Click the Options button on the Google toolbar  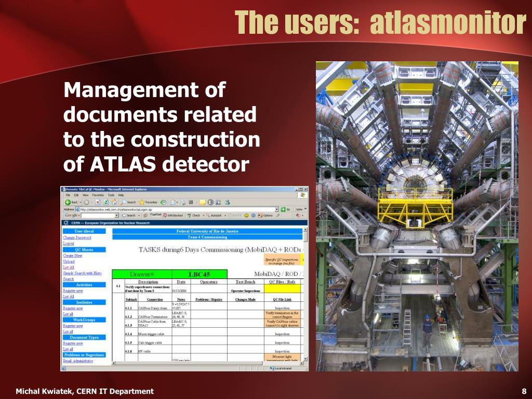(265, 216)
